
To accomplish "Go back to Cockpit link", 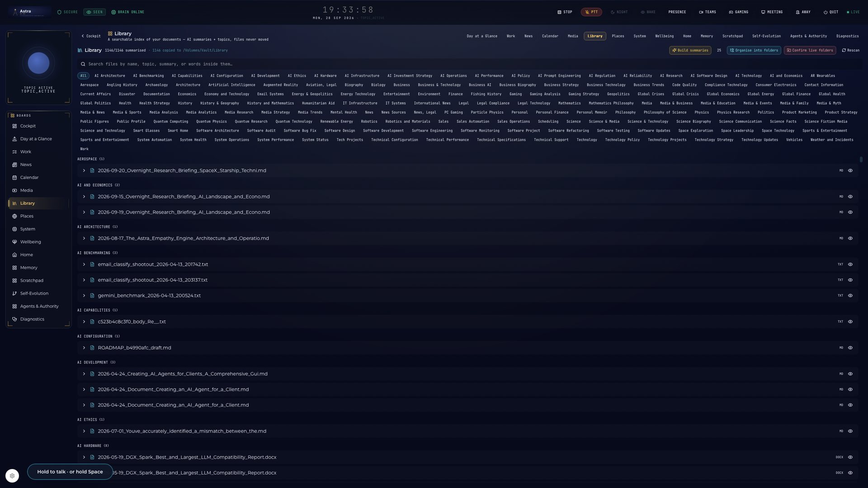I will (91, 36).
